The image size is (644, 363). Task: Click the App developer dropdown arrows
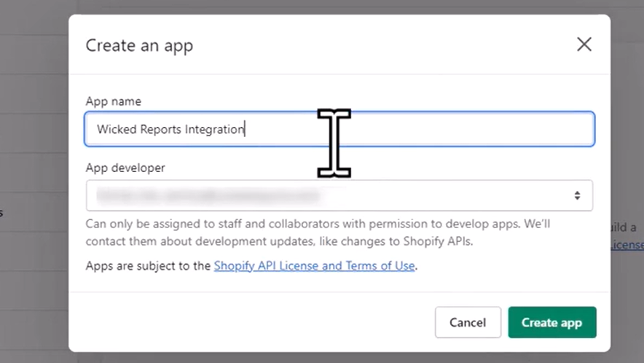pyautogui.click(x=577, y=195)
